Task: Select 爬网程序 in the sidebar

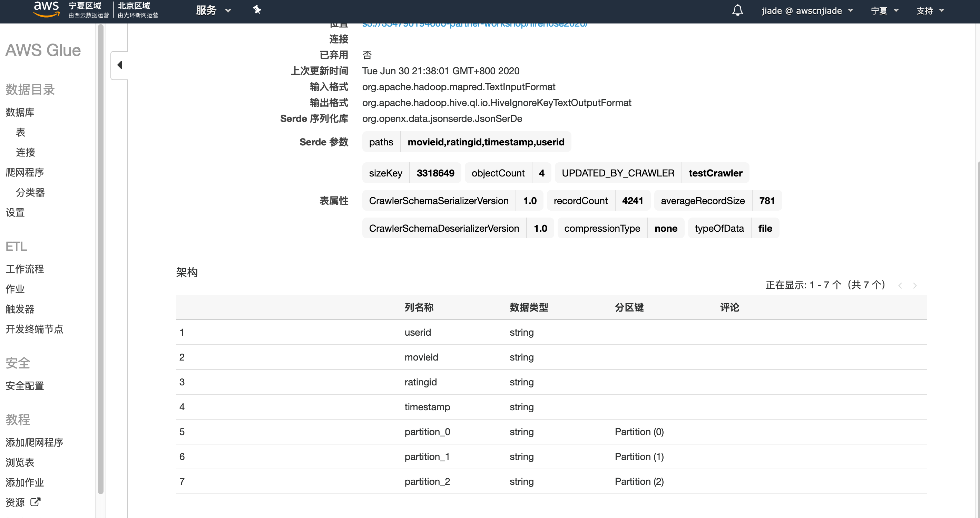Action: pos(25,172)
